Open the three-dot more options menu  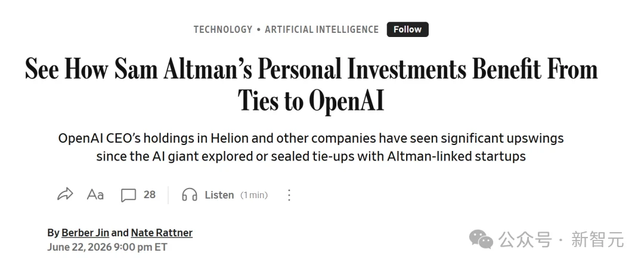289,195
